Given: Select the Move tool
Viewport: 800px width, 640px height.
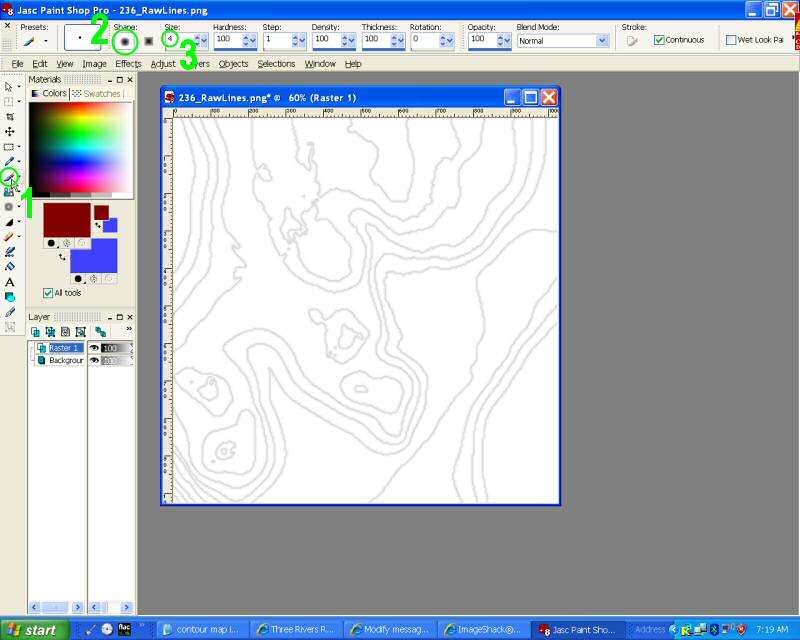Looking at the screenshot, I should pyautogui.click(x=10, y=131).
